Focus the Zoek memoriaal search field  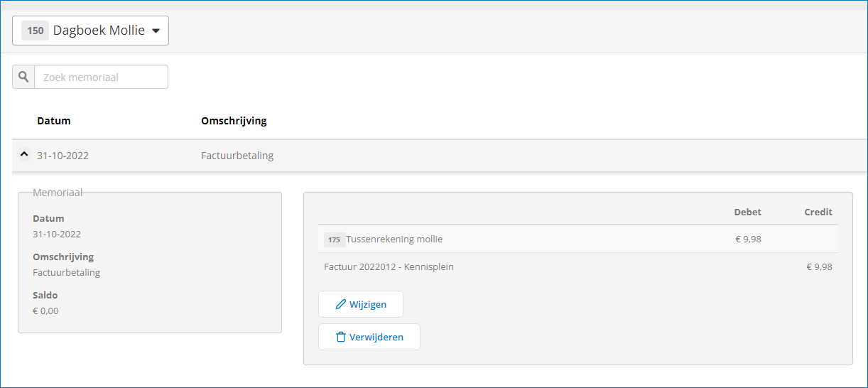pos(101,77)
